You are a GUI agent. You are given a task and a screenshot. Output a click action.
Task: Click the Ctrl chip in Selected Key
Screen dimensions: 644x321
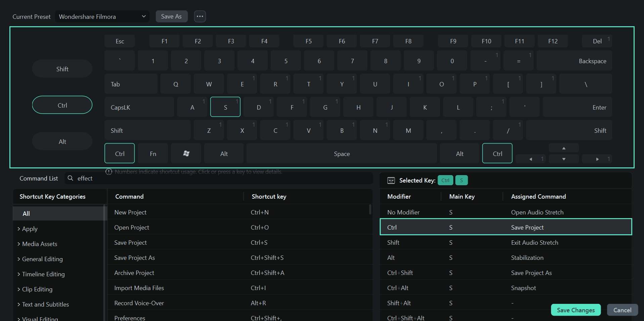coord(445,180)
